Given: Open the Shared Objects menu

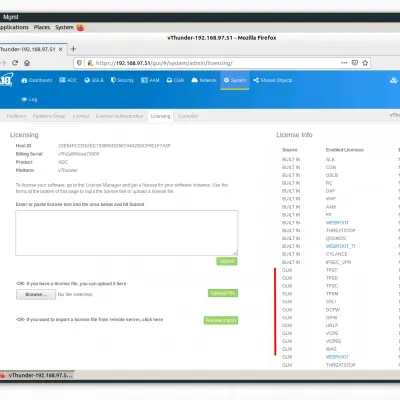Looking at the screenshot, I should (273, 80).
